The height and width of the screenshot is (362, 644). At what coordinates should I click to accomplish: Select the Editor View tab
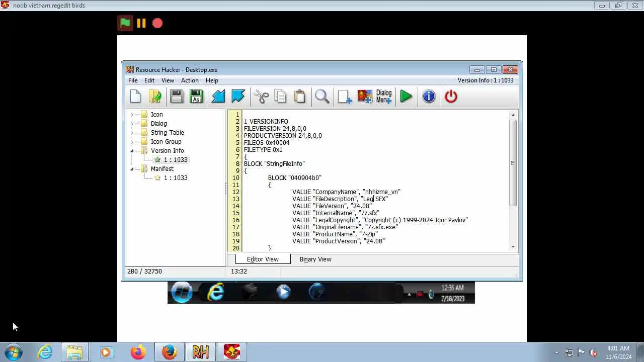263,259
